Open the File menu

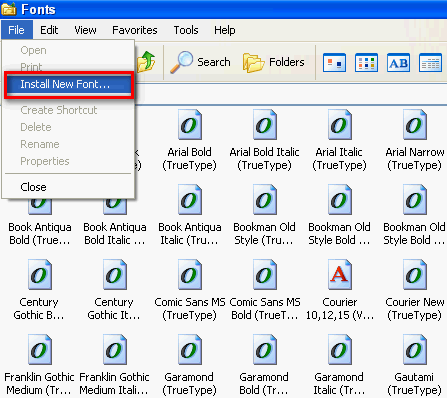pos(16,30)
